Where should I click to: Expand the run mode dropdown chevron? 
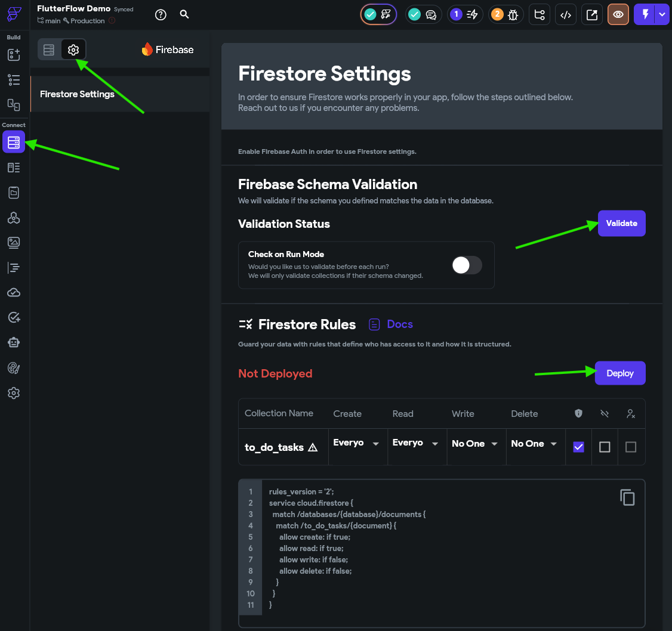(662, 14)
